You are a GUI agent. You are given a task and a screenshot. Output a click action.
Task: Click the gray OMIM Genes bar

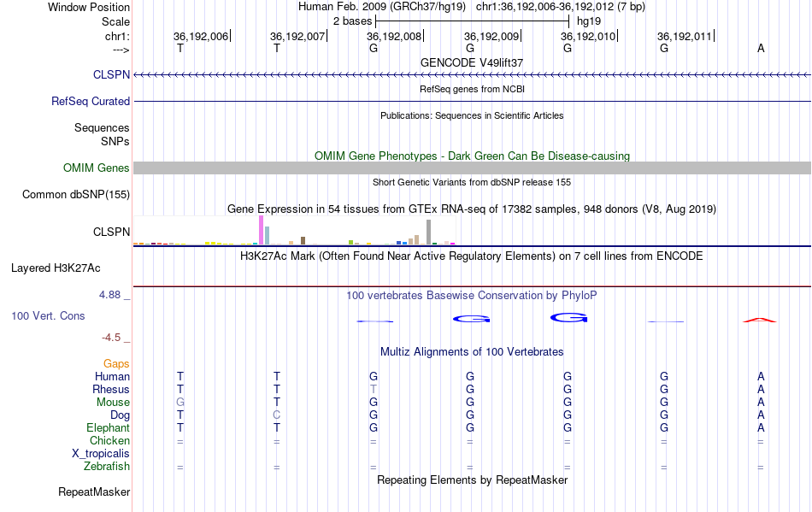[x=473, y=168]
